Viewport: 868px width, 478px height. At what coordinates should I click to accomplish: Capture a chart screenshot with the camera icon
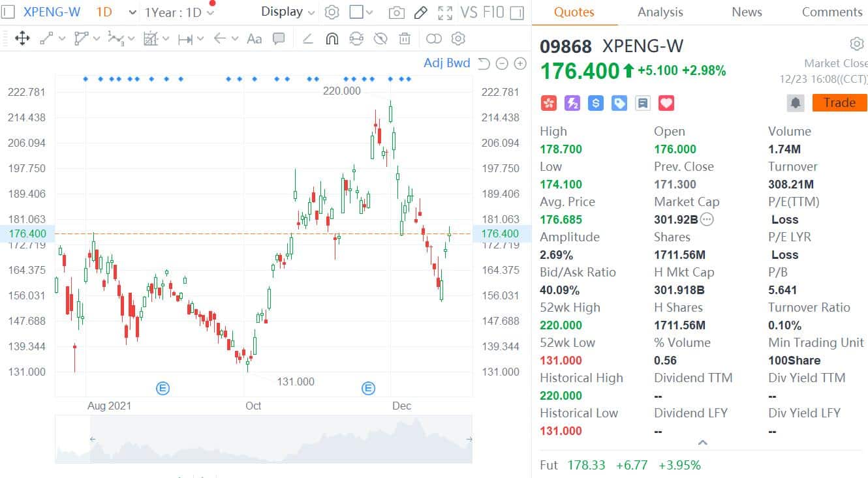[397, 12]
